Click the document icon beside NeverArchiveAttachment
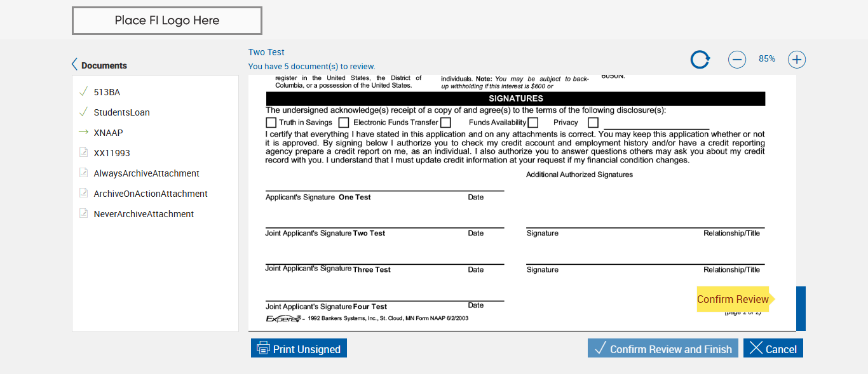Image resolution: width=868 pixels, height=374 pixels. 83,213
